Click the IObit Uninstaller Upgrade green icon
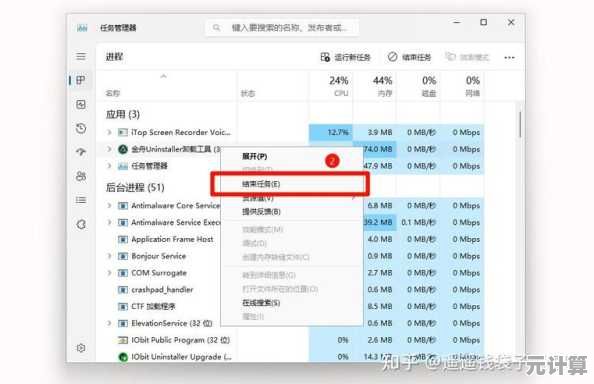Screen dimensions: 594x384 tap(123, 357)
